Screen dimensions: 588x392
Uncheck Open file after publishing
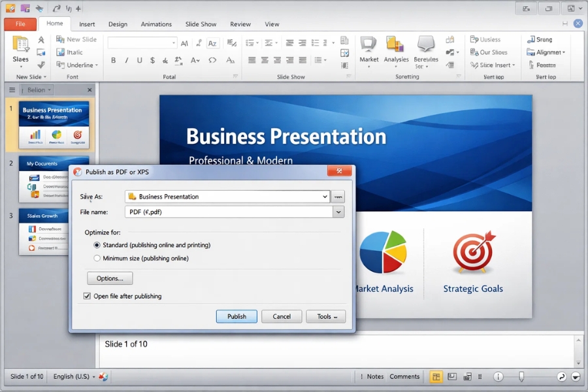point(86,295)
